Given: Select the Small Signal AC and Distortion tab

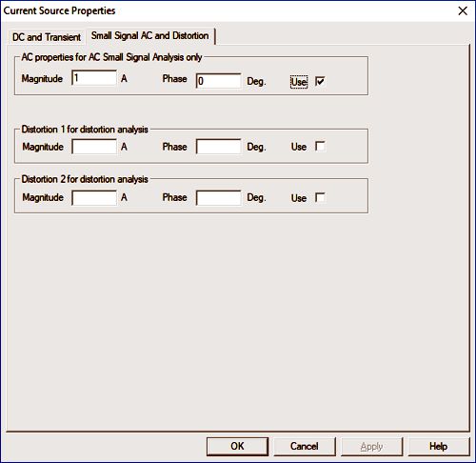Looking at the screenshot, I should point(150,35).
